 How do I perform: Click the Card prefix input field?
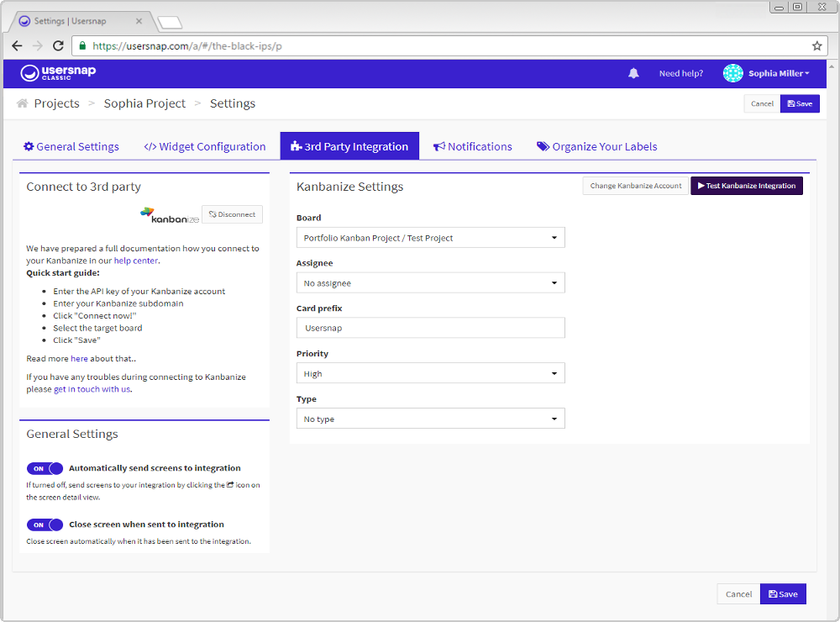click(x=431, y=328)
